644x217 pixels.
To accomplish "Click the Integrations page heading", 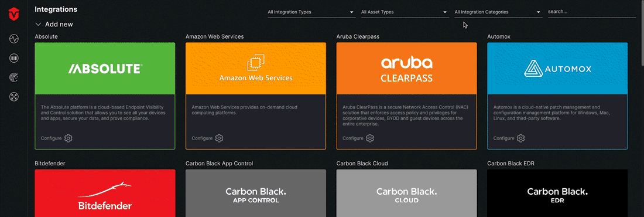I will tap(56, 9).
